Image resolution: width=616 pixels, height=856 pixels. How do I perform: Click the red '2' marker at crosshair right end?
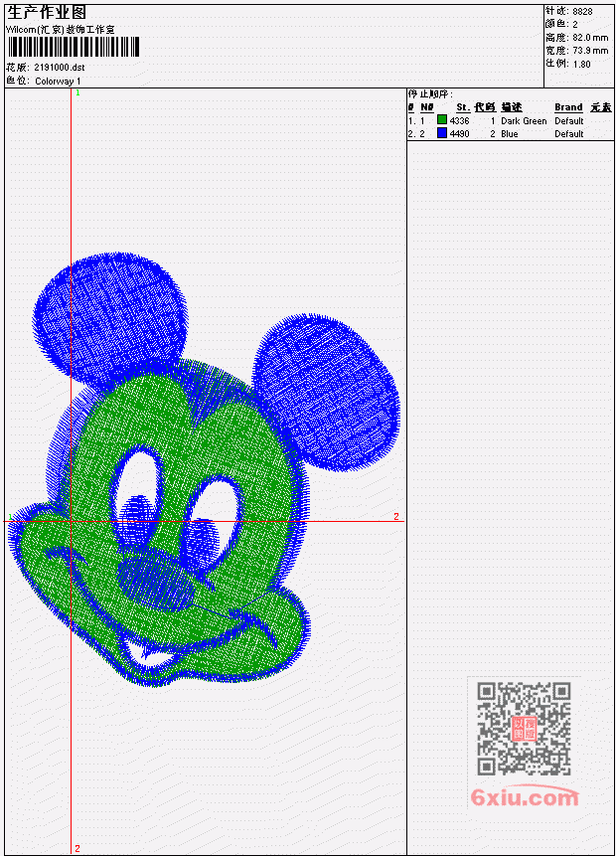(x=396, y=516)
